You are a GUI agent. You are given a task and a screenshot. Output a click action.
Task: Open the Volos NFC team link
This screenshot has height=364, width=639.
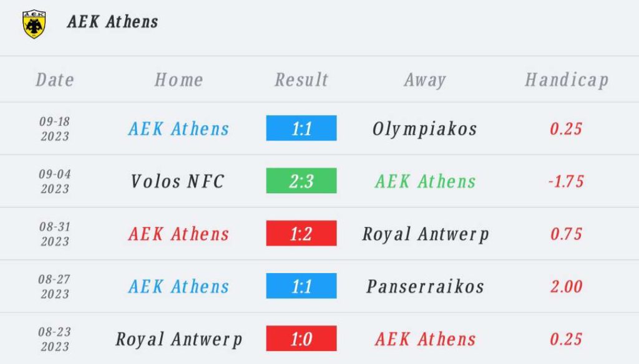pos(178,181)
